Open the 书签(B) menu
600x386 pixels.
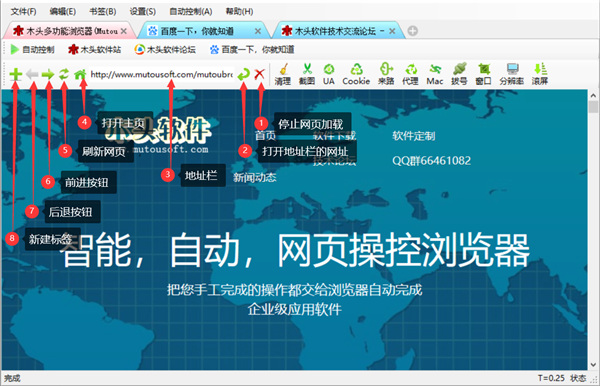[x=103, y=11]
